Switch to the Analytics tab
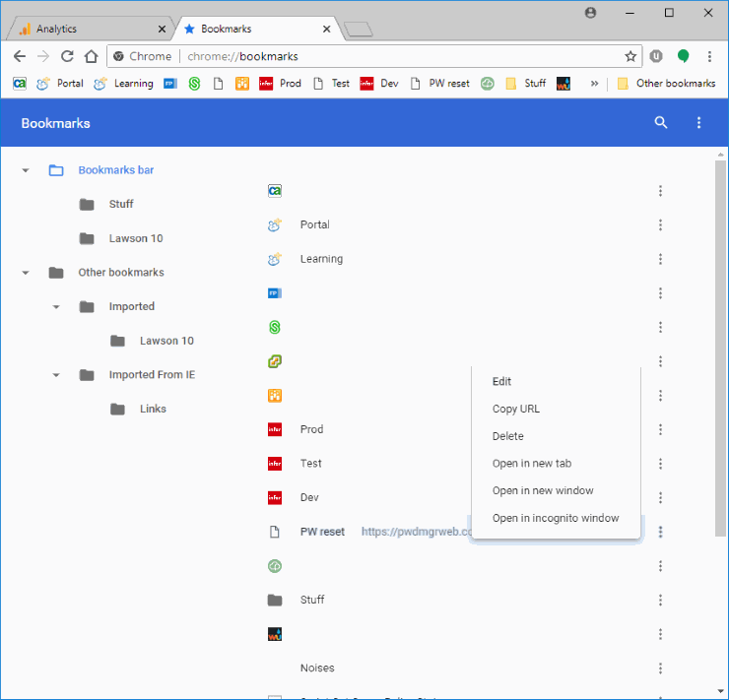 (x=89, y=29)
